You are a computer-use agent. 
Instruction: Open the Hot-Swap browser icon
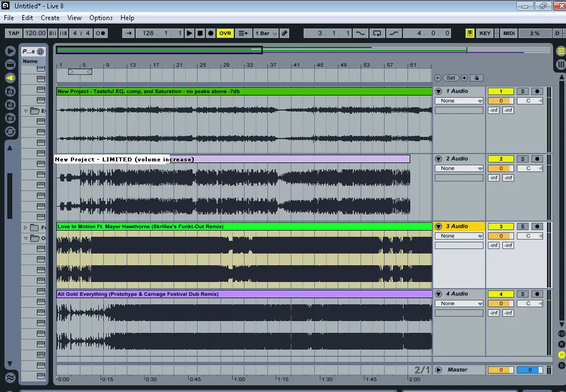pos(10,131)
